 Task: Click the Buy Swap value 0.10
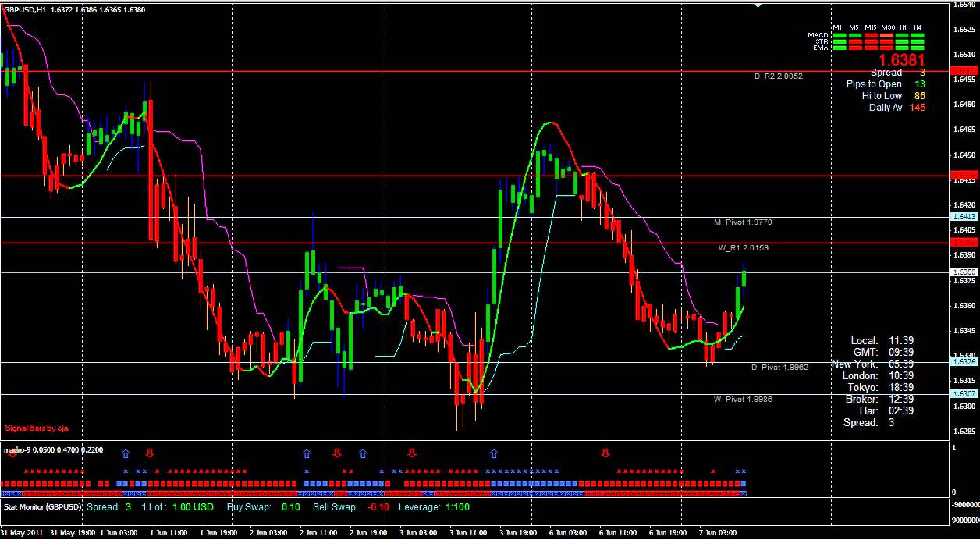290,506
